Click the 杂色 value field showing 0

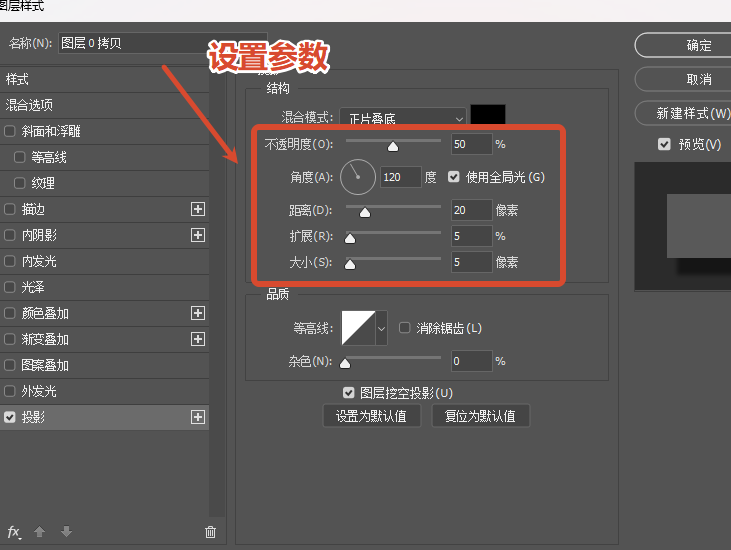471,361
